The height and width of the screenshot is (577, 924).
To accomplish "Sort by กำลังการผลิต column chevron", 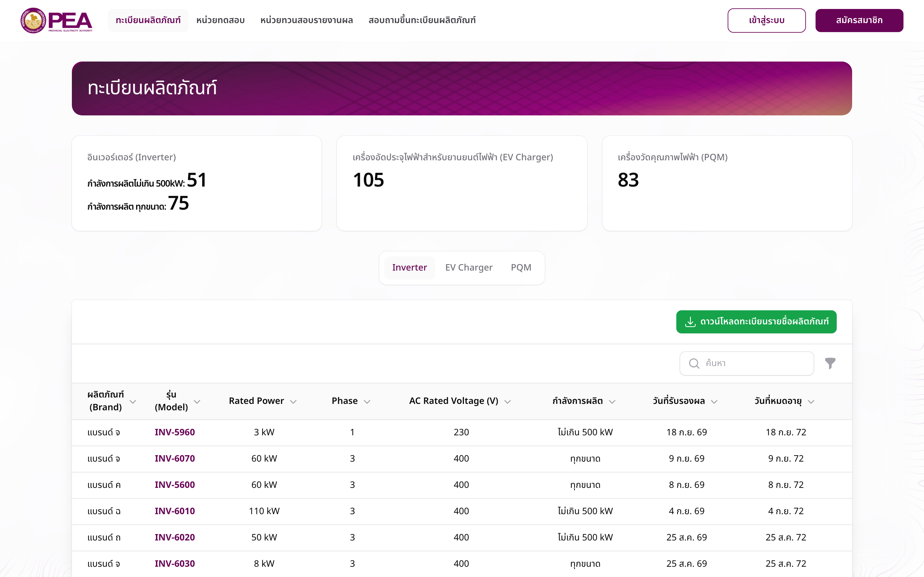I will coord(612,401).
